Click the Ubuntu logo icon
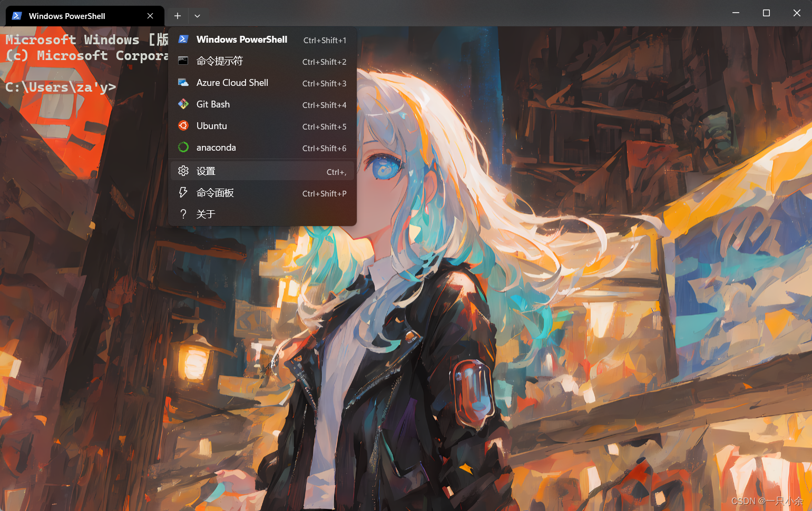The image size is (812, 511). (183, 125)
